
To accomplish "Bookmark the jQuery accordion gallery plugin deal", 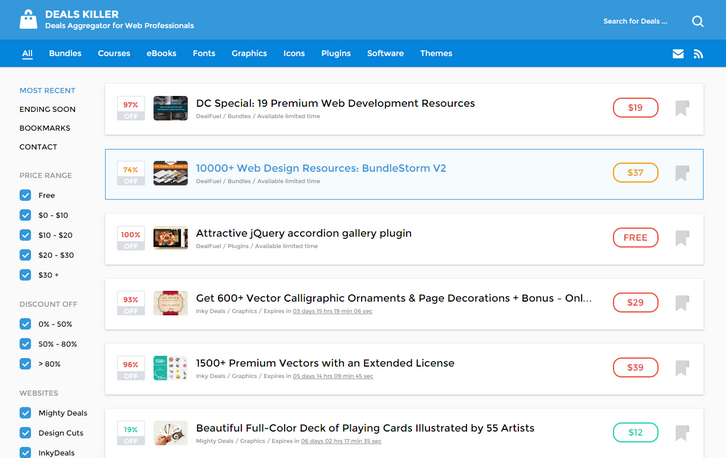I will (x=682, y=238).
